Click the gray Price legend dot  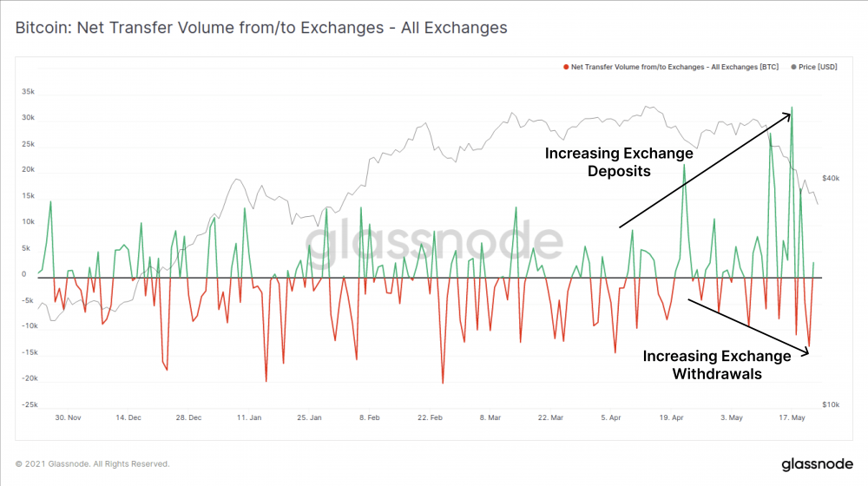coord(793,67)
